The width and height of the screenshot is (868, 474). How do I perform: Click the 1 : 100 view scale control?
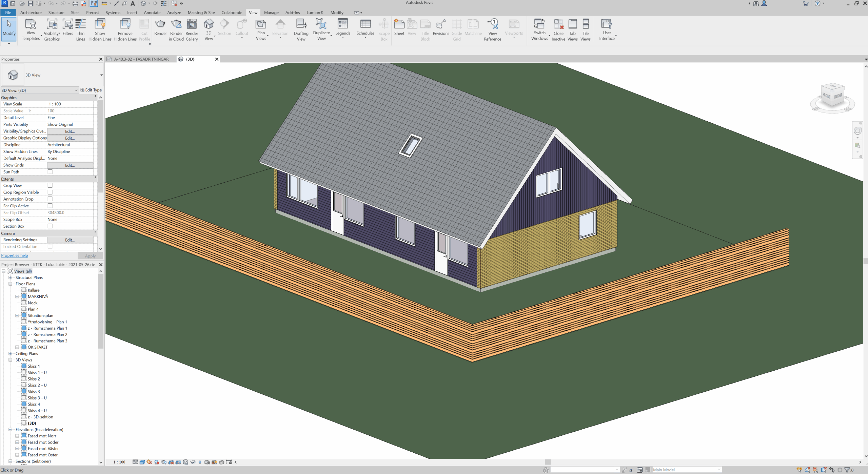click(x=119, y=462)
